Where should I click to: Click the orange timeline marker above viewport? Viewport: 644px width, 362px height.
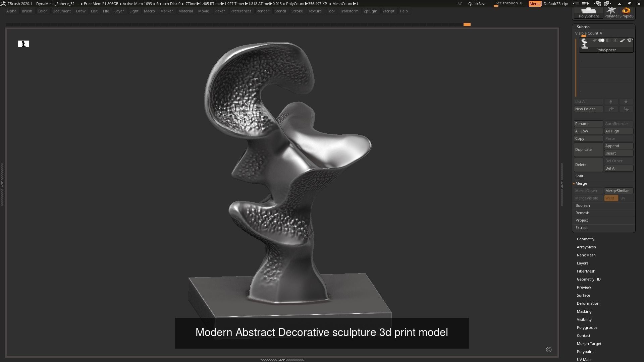point(467,24)
